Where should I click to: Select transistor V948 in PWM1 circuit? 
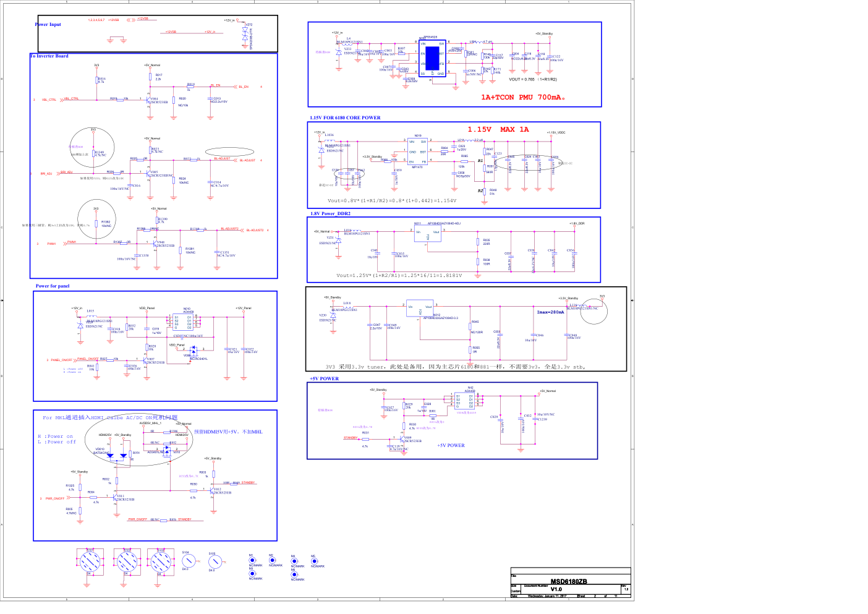156,244
